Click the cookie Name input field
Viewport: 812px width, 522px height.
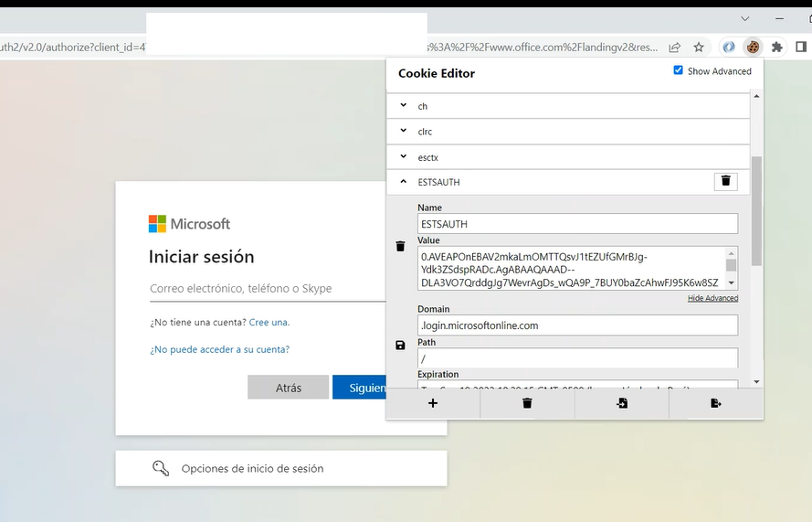pyautogui.click(x=577, y=224)
